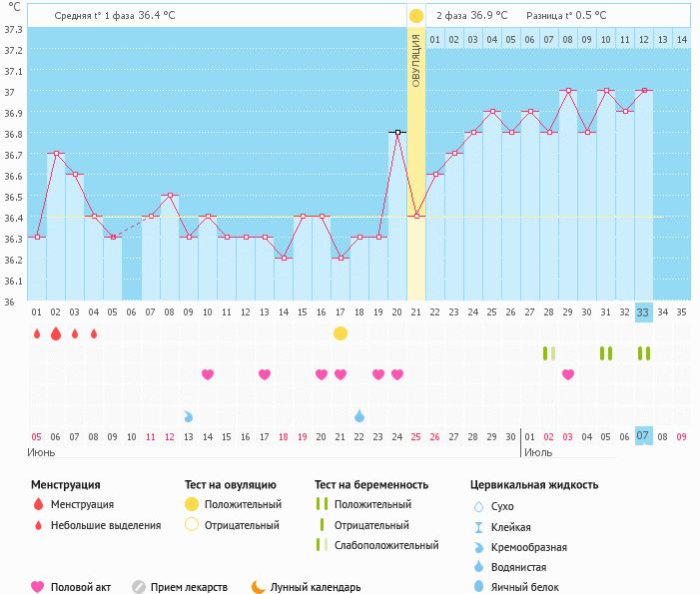Click the highlighted date 07 in July
The image size is (700, 594).
(x=644, y=435)
